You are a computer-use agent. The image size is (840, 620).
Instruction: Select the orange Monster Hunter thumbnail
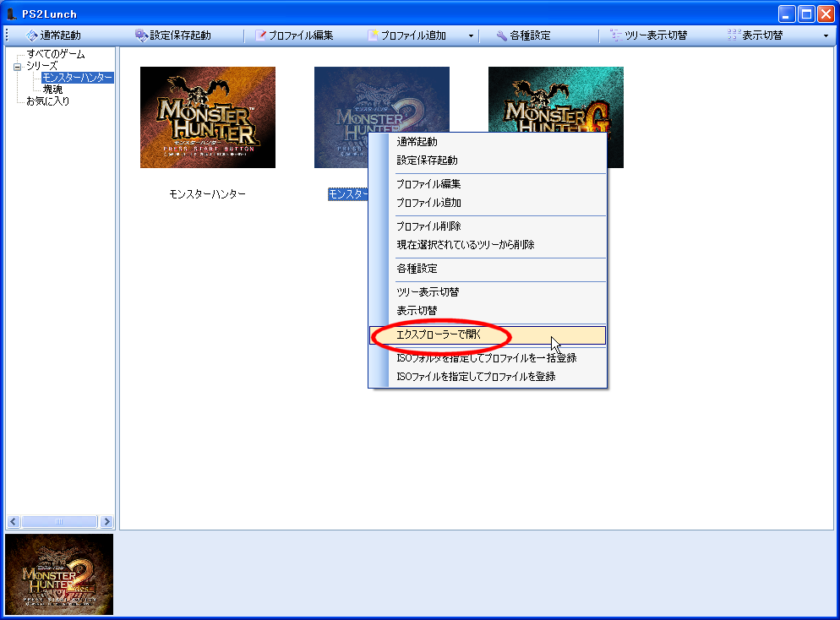(x=208, y=117)
